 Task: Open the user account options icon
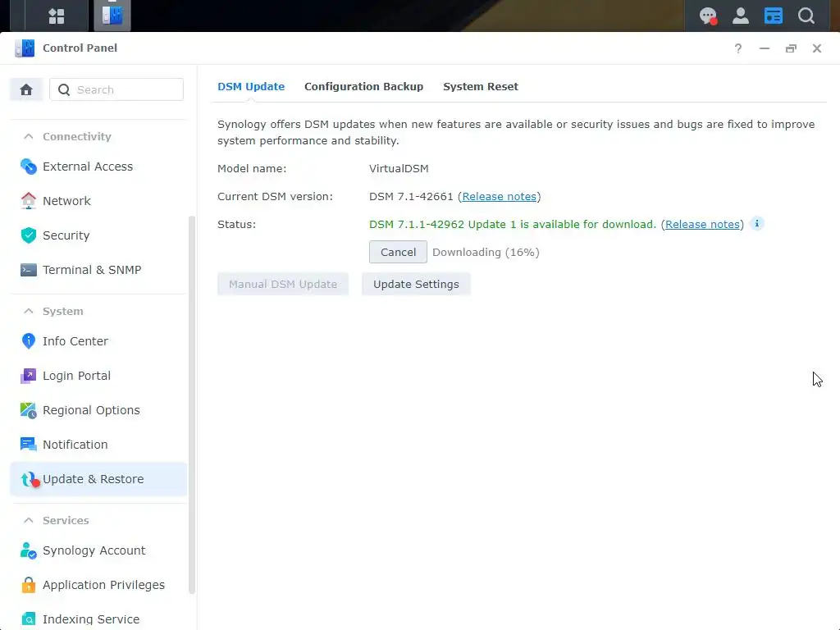741,16
